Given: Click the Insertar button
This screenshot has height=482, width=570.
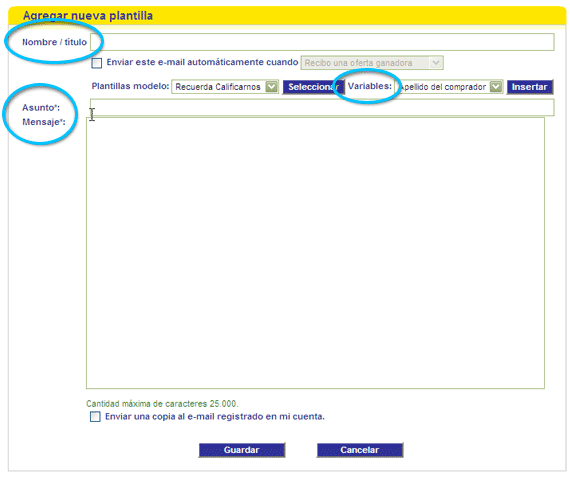Looking at the screenshot, I should [530, 87].
